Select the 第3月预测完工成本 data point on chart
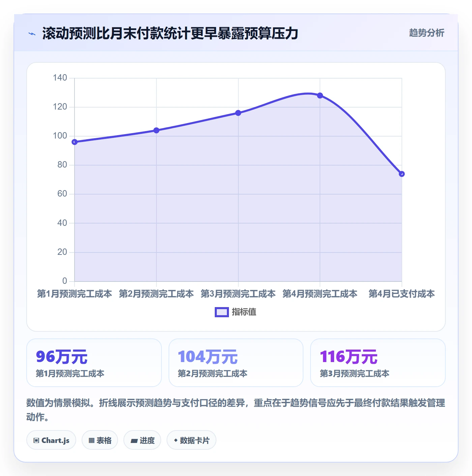 [x=238, y=113]
